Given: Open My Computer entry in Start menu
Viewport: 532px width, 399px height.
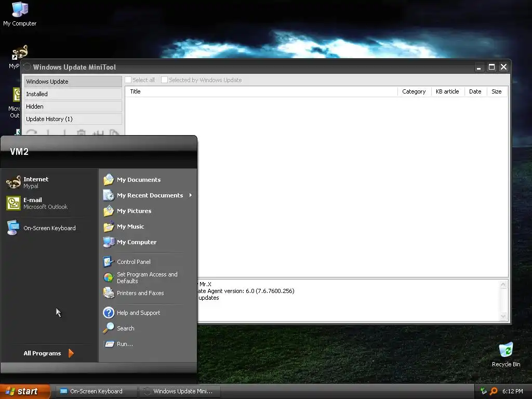Looking at the screenshot, I should point(148,242).
